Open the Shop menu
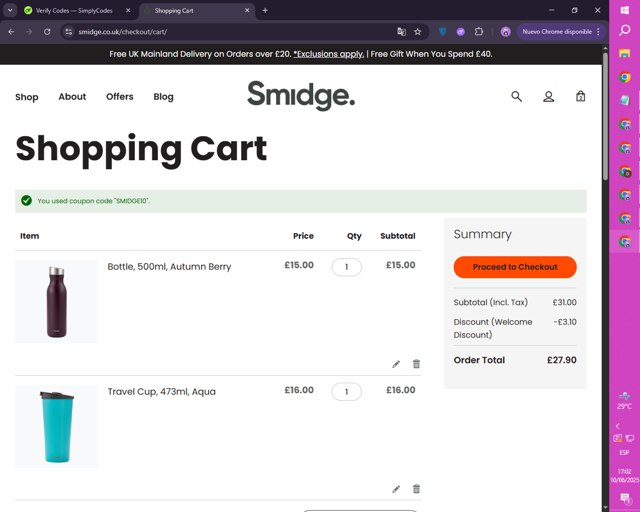640x512 pixels. (27, 97)
